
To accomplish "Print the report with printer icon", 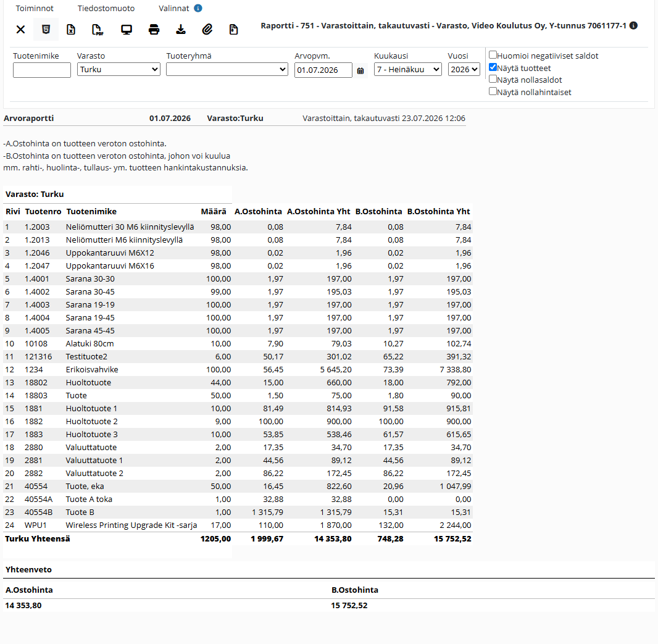I will (x=154, y=30).
